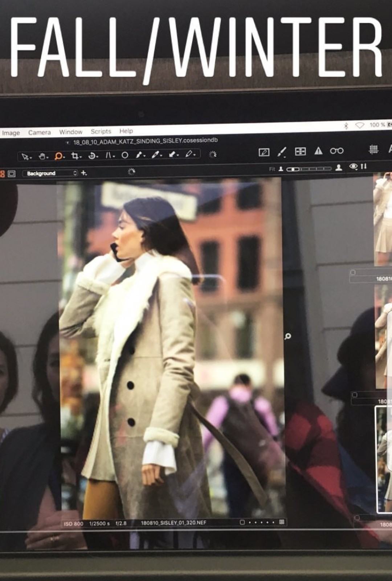Open the Focus Mask glasses icon
The height and width of the screenshot is (581, 392).
click(336, 150)
